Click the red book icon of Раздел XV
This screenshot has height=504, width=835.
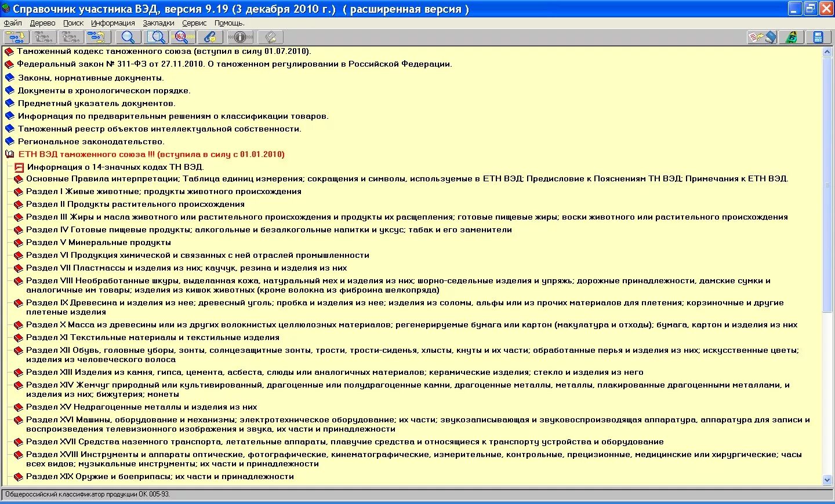19,407
